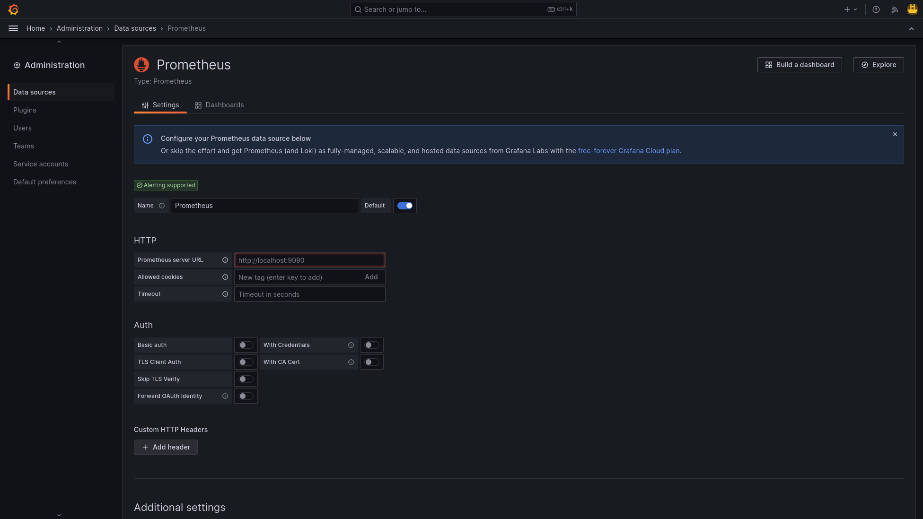Open Users in sidebar
923x519 pixels.
coord(22,128)
